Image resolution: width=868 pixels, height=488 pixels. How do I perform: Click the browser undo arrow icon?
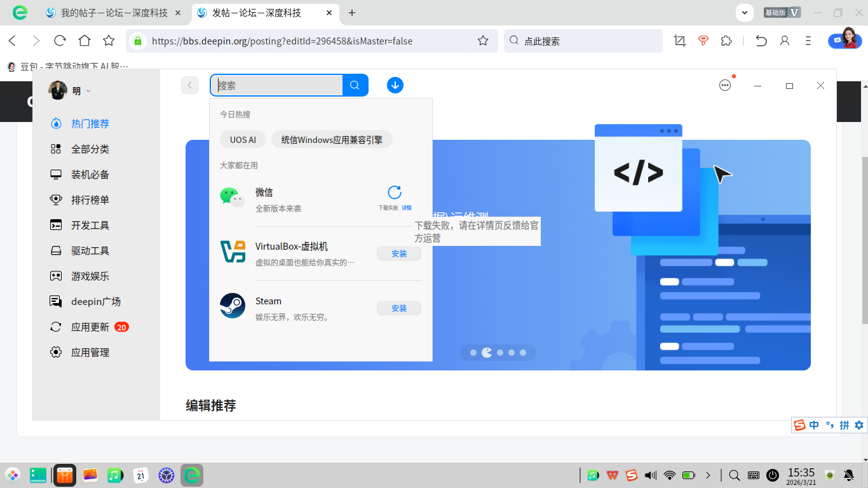761,41
